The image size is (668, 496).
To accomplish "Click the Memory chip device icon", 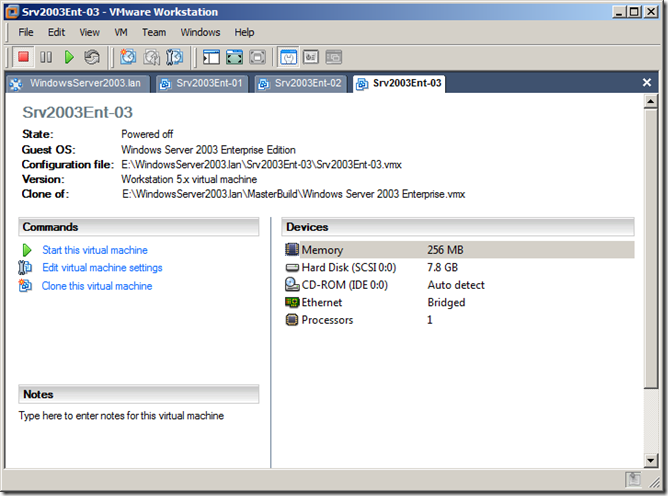I will pyautogui.click(x=292, y=250).
